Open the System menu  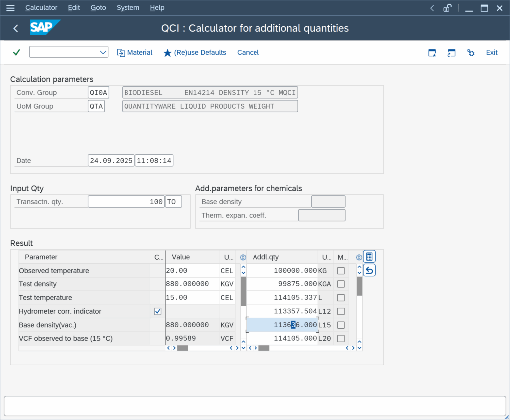pyautogui.click(x=128, y=8)
